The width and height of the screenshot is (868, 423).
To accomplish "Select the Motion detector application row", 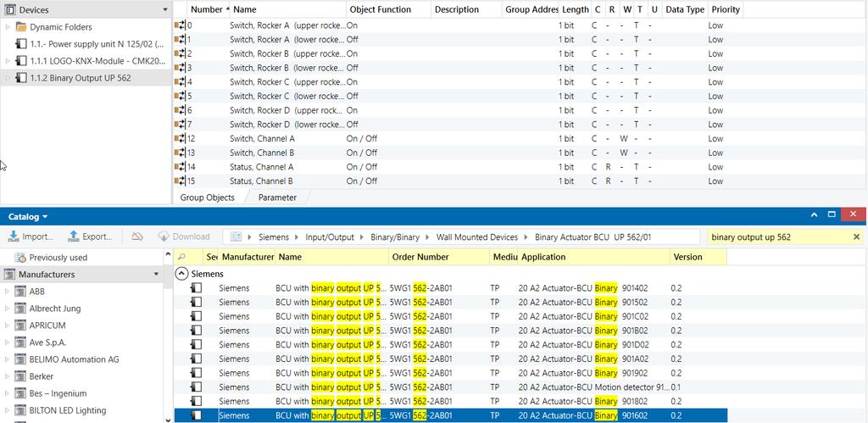I will click(450, 387).
